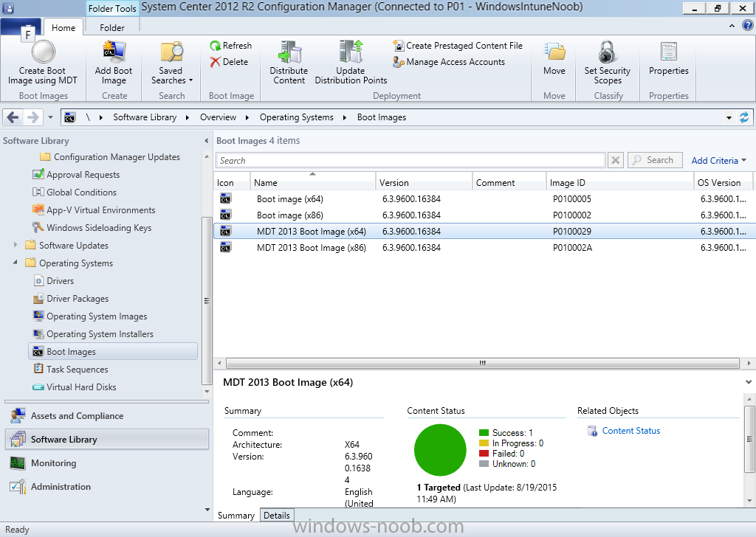Minimize the ribbon with the caret

tap(732, 26)
